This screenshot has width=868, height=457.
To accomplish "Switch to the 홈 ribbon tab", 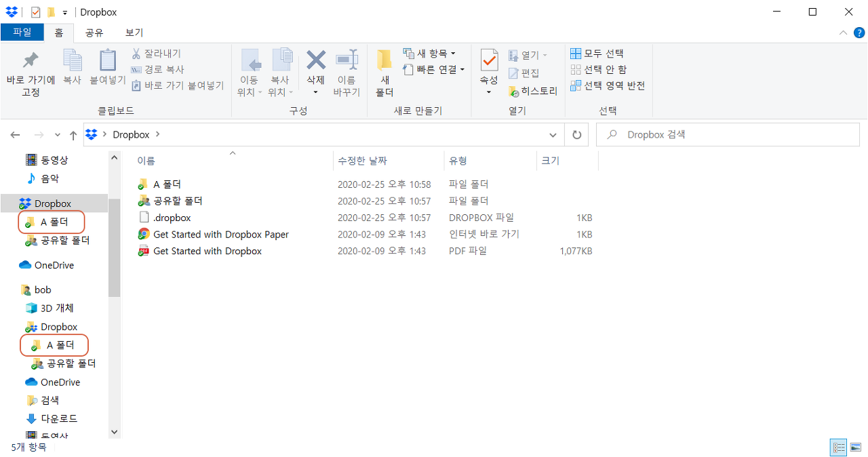I will [x=59, y=32].
